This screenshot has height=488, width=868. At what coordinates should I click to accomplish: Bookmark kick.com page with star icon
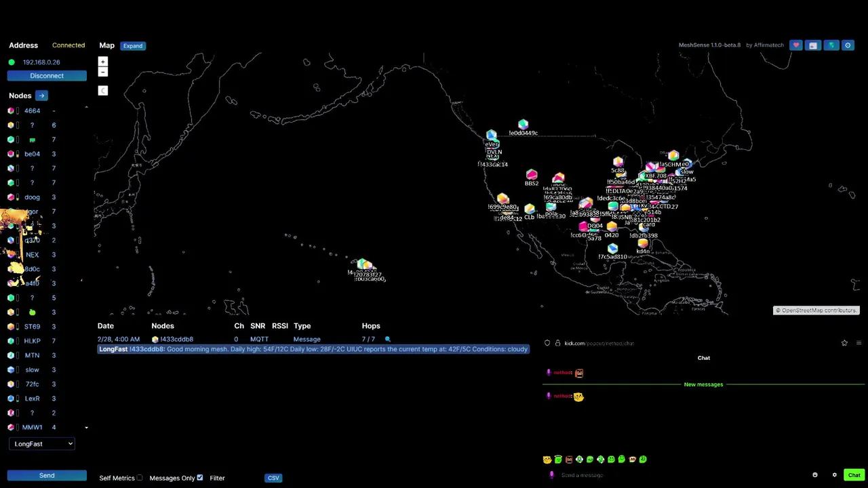(x=844, y=343)
